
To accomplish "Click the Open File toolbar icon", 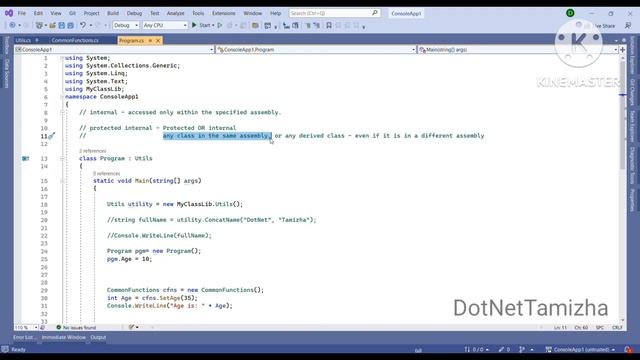I will (x=53, y=25).
